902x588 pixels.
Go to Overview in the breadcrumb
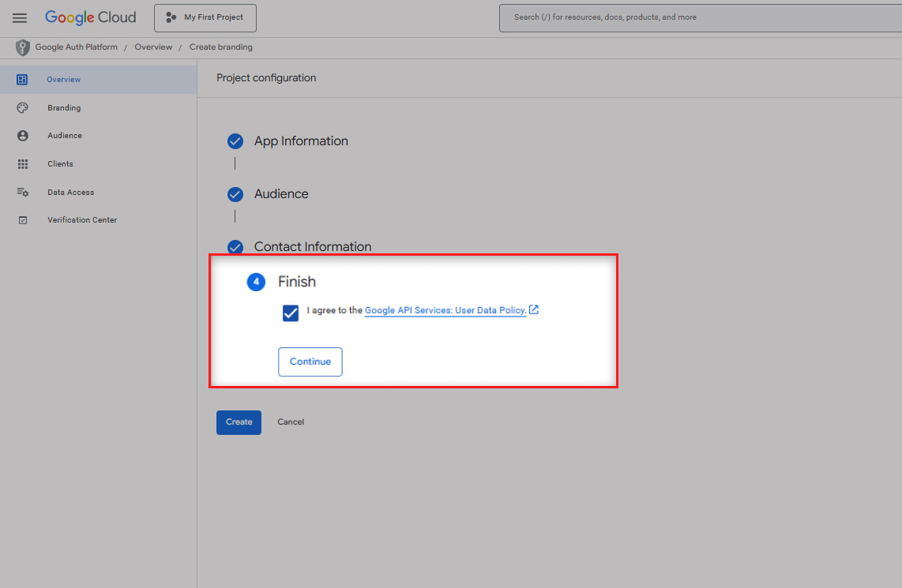point(153,47)
